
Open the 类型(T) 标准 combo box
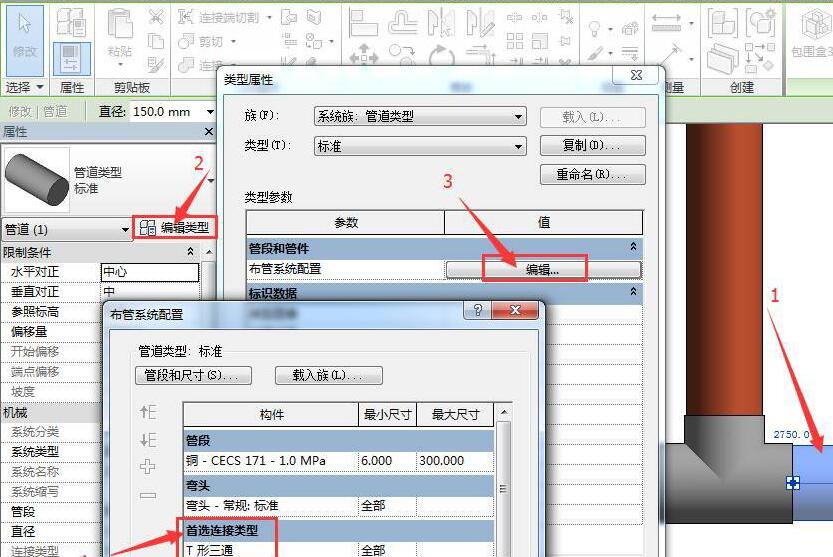(x=420, y=146)
